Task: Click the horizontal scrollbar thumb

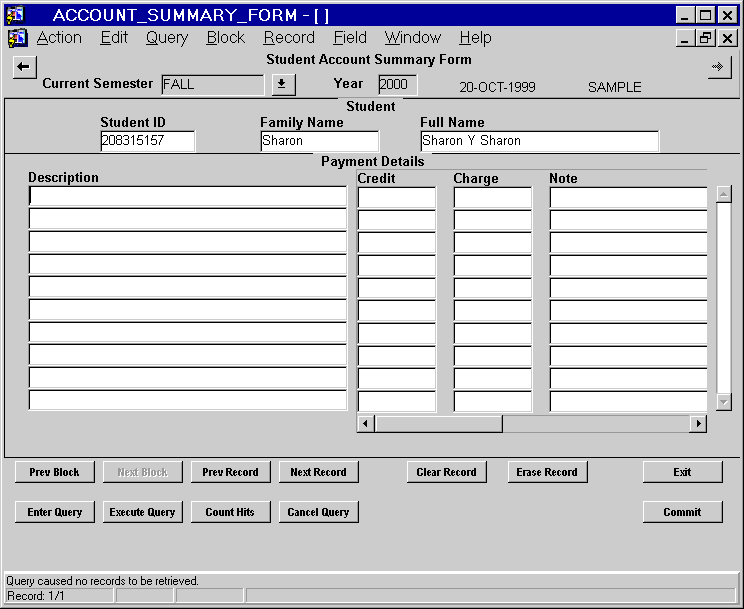Action: 438,423
